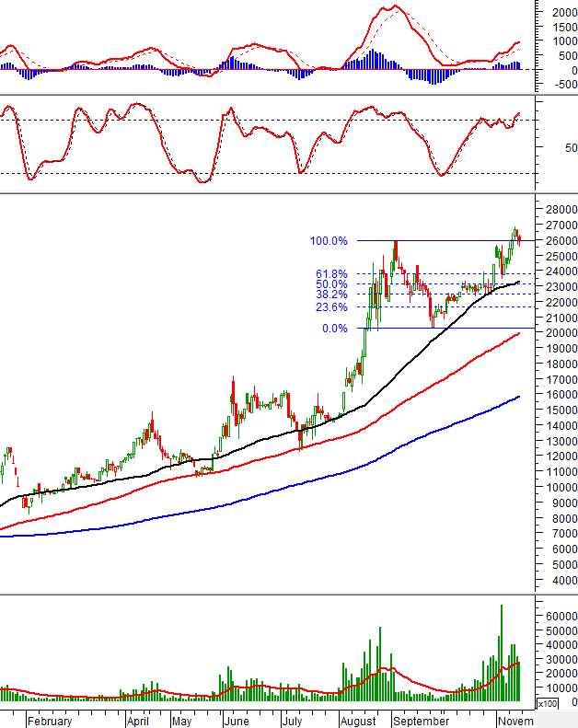Select the April marker on the time axis

[x=138, y=722]
